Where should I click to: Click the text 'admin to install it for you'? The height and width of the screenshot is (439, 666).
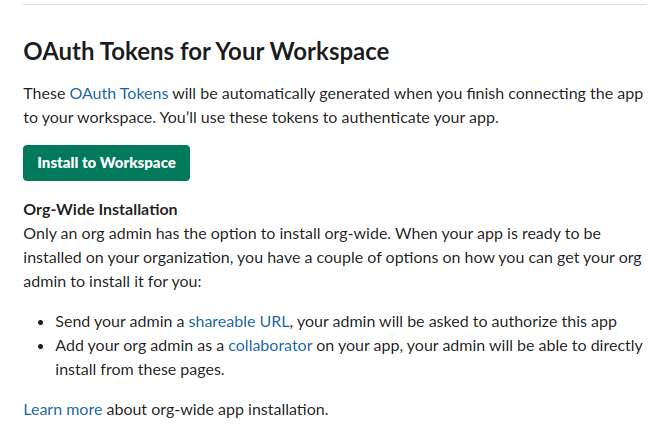pyautogui.click(x=112, y=281)
